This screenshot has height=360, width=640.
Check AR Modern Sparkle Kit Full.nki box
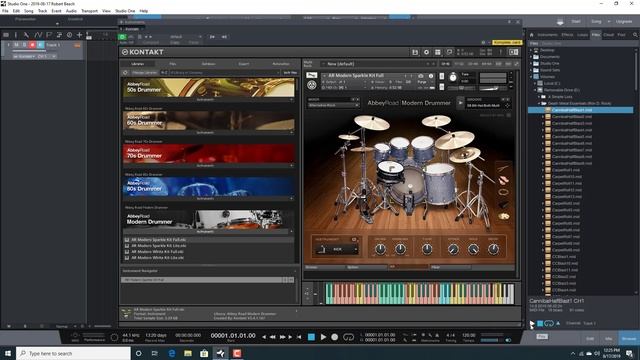click(x=127, y=240)
